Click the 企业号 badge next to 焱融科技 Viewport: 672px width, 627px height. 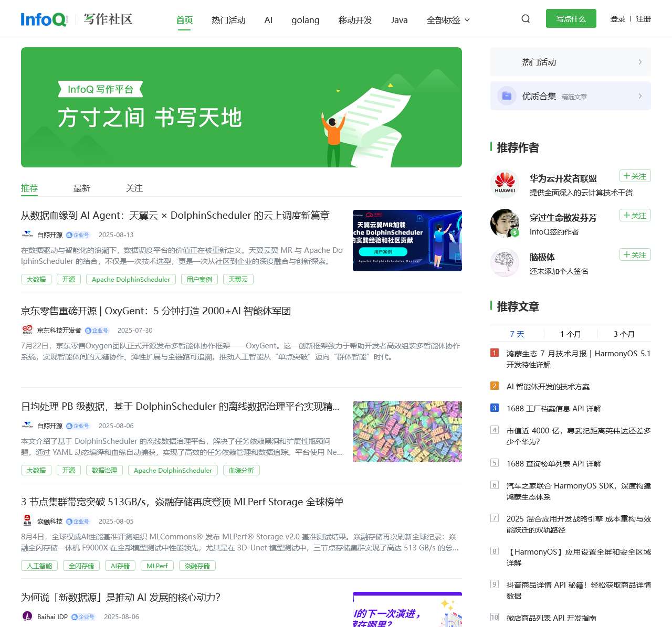click(x=79, y=521)
